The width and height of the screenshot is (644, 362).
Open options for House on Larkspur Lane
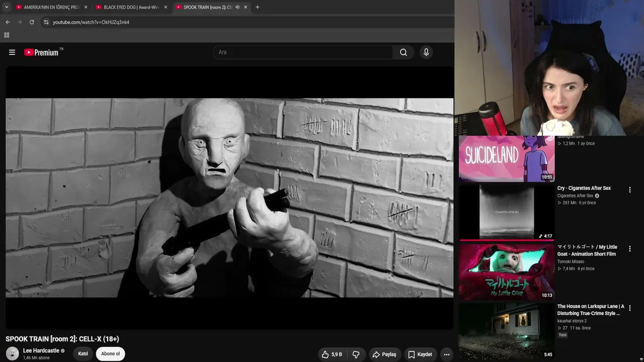(629, 308)
